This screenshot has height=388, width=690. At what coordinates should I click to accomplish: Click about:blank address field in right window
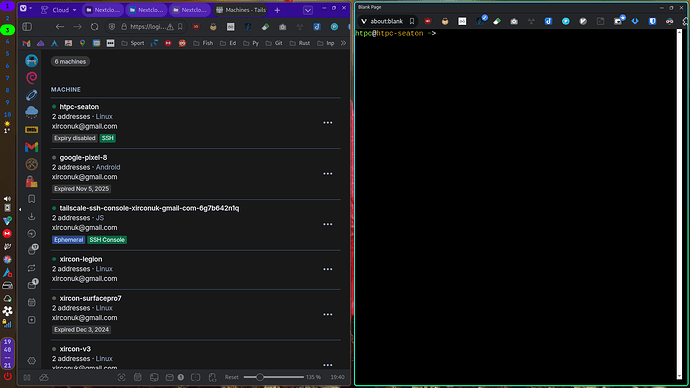(x=386, y=21)
